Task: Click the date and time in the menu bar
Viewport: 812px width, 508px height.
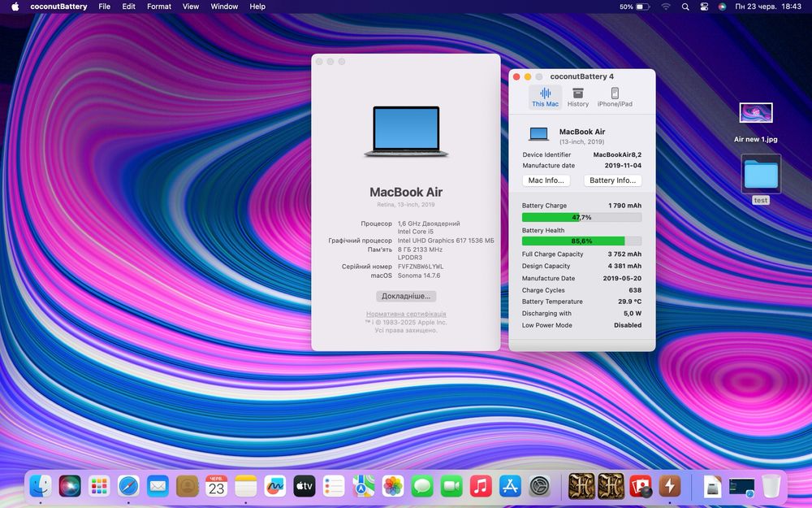Action: pyautogui.click(x=768, y=7)
